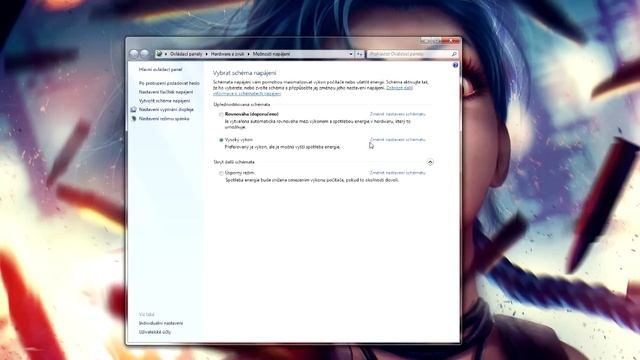This screenshot has width=640, height=360.
Task: Open the Hardware a zvuk breadcrumb
Action: coord(228,54)
